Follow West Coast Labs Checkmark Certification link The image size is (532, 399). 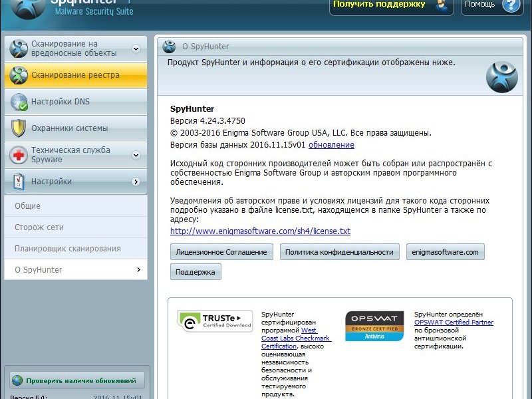pos(296,338)
